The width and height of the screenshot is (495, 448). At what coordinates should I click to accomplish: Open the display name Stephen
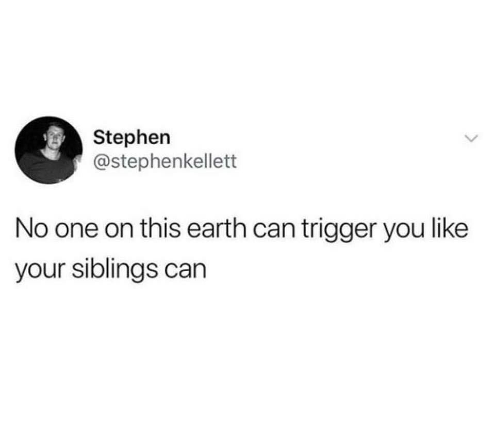[x=131, y=138]
